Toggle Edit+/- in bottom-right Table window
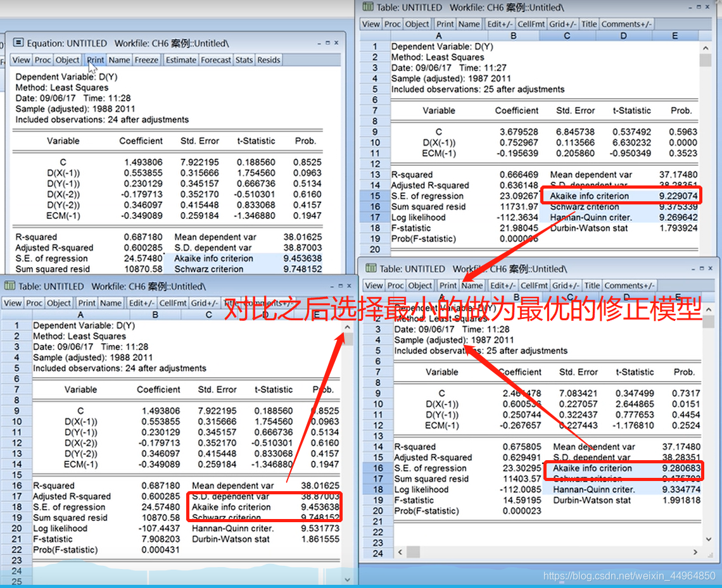Viewport: 722px width, 588px height. [x=503, y=285]
